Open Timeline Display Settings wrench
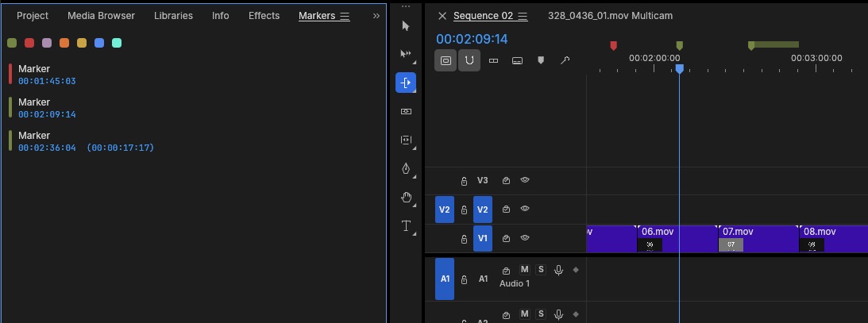The image size is (868, 323). click(x=565, y=61)
